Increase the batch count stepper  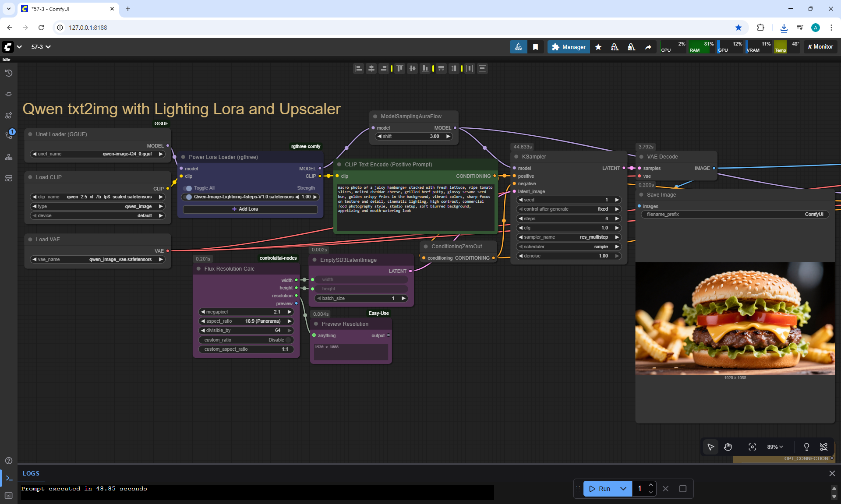[x=651, y=485]
